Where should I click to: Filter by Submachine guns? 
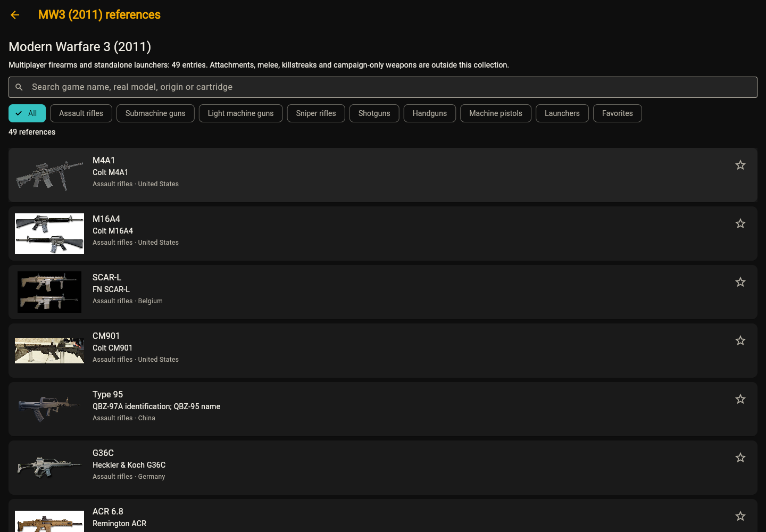coord(155,113)
